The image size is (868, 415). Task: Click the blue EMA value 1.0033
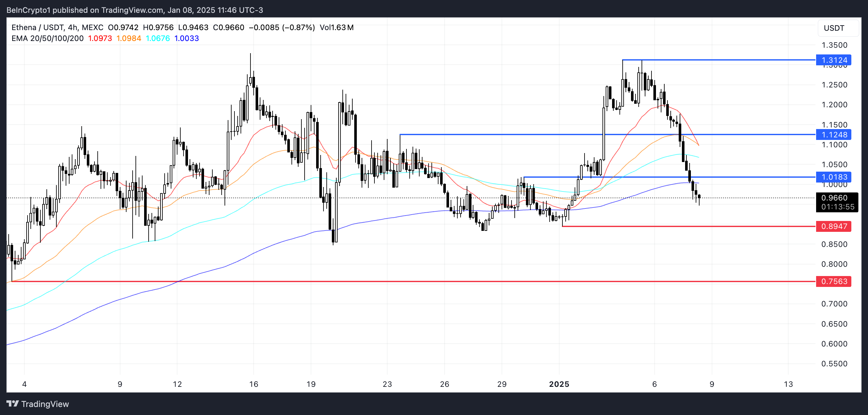coord(186,38)
